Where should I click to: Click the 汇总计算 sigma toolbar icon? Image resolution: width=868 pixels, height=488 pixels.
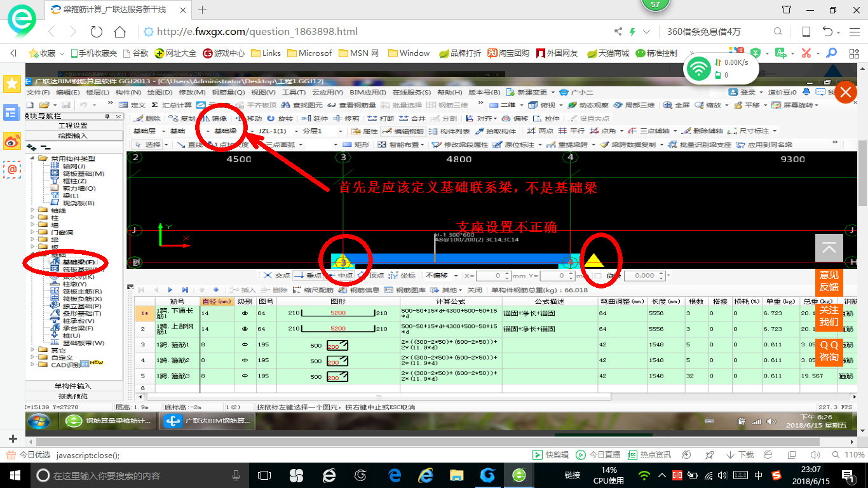(x=172, y=105)
